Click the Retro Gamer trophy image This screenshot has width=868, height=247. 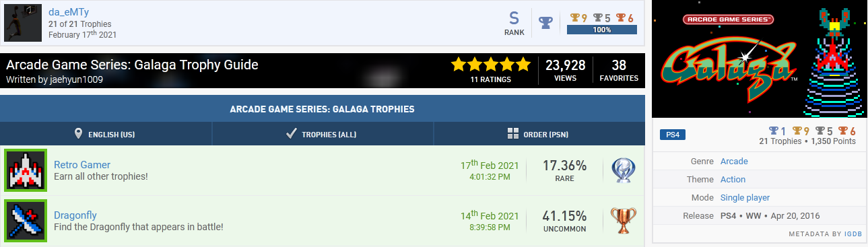(x=26, y=171)
